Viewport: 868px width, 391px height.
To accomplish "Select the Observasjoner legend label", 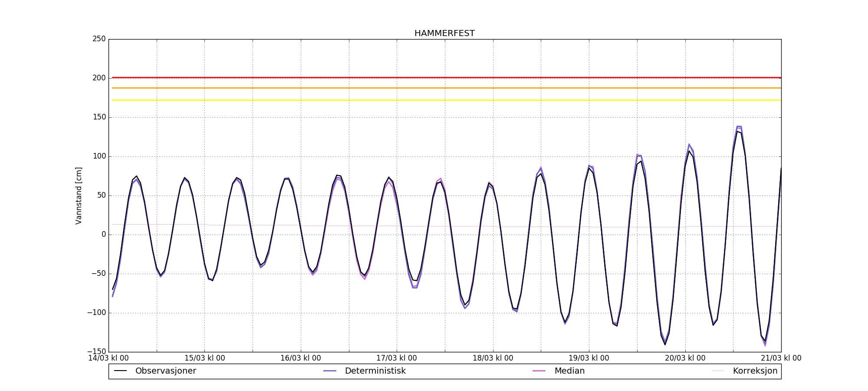I will coord(165,371).
